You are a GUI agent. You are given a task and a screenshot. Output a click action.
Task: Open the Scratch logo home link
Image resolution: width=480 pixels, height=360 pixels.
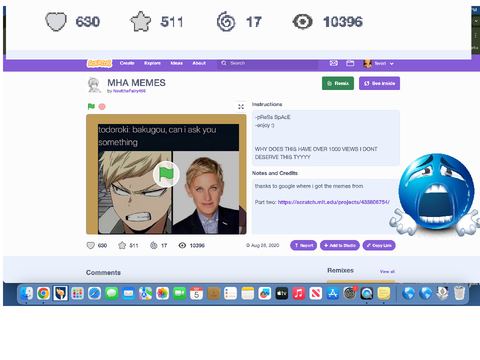(99, 63)
